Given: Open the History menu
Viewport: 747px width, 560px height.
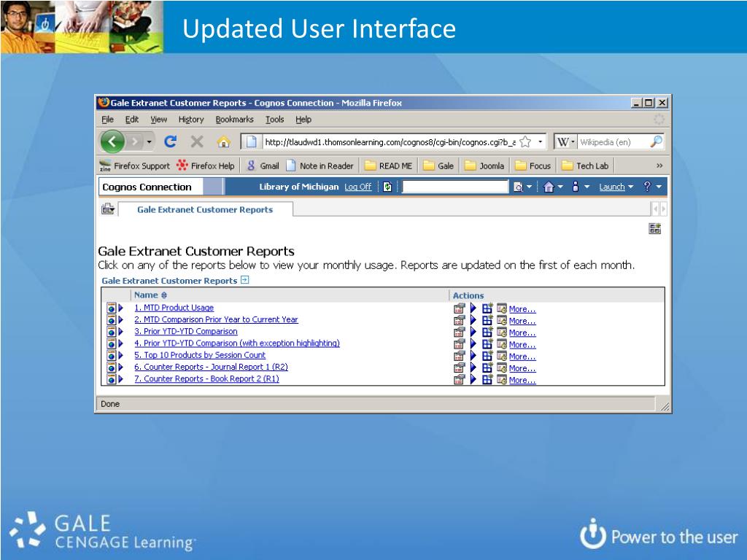Looking at the screenshot, I should pos(191,120).
